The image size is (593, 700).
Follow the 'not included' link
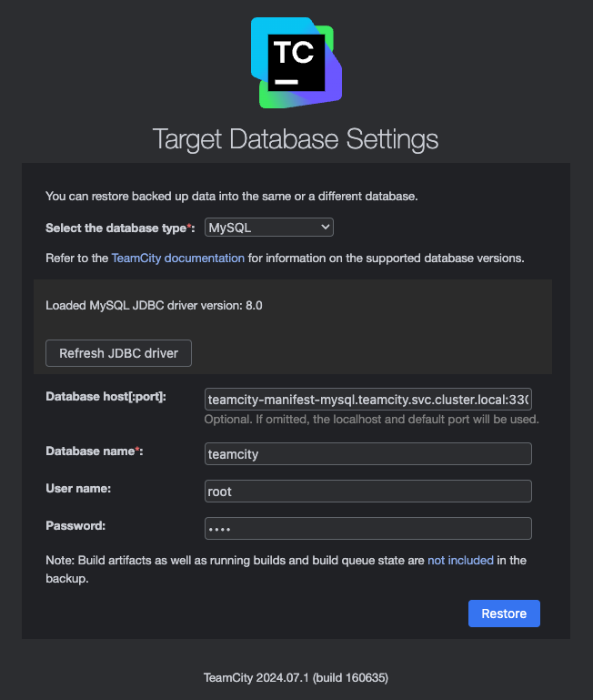point(460,560)
